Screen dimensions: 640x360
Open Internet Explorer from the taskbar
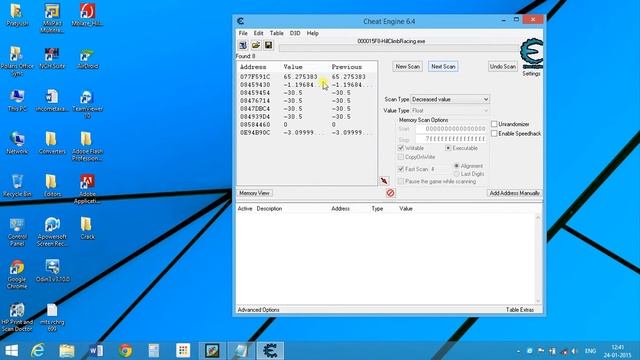(38, 351)
